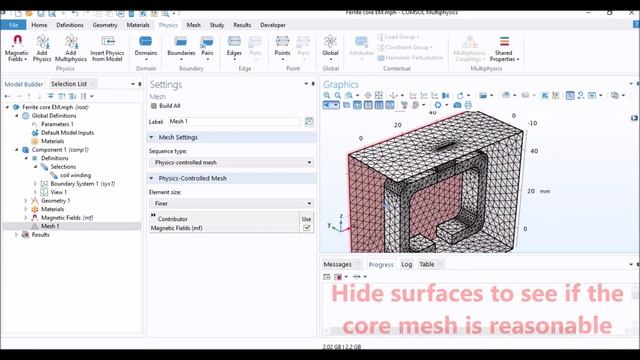
Task: Click Save icon in quick access toolbar
Action: pos(41,13)
